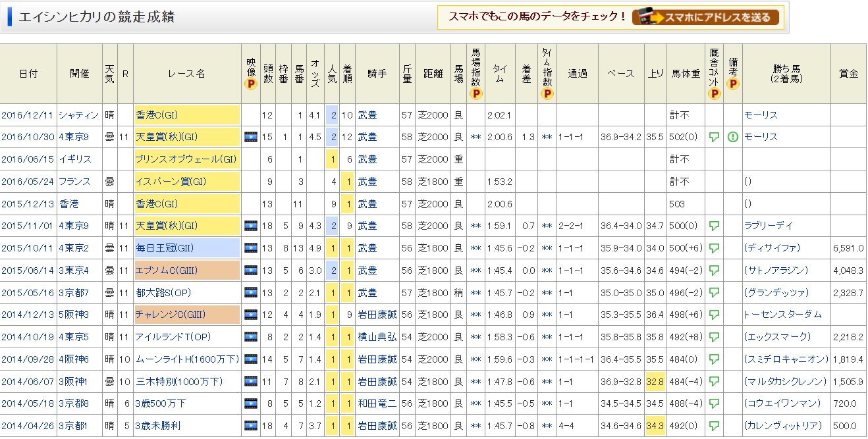Image resolution: width=868 pixels, height=439 pixels.
Task: Play race video for 2016 天皇賞(秋)
Action: (250, 137)
